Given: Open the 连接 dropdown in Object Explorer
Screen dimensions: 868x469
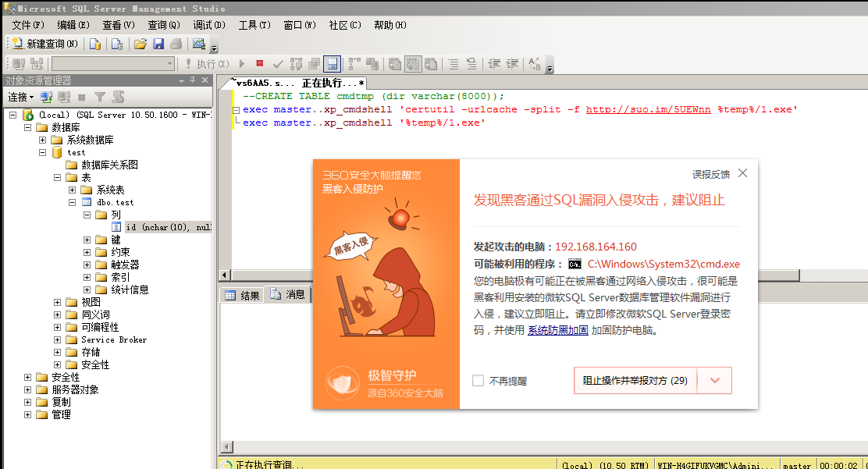Looking at the screenshot, I should click(21, 98).
